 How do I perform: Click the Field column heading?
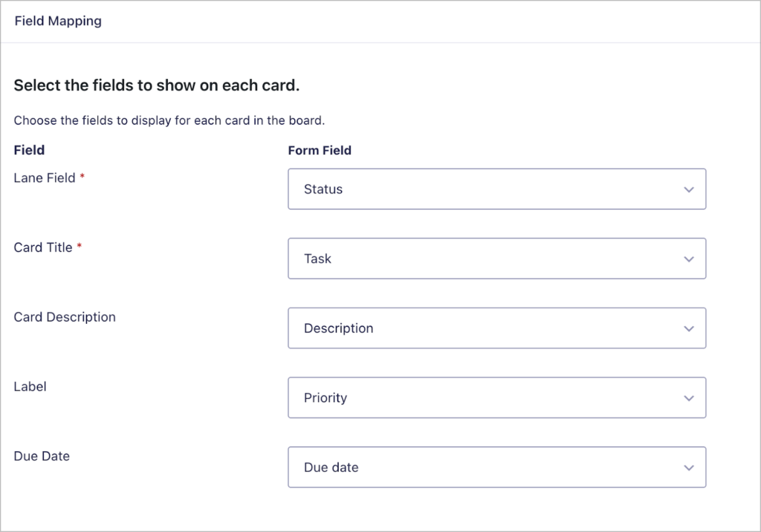coord(29,150)
